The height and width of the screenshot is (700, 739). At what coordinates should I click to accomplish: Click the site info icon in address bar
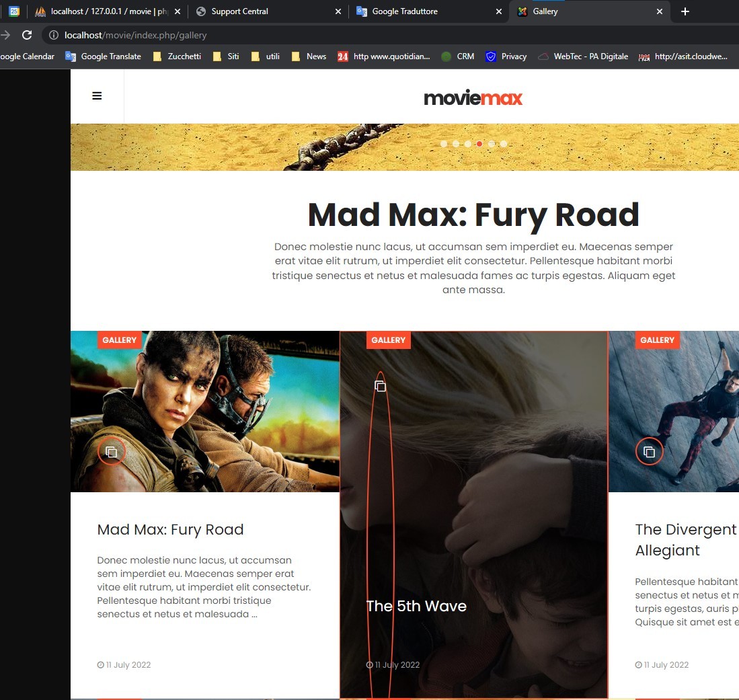coord(54,35)
